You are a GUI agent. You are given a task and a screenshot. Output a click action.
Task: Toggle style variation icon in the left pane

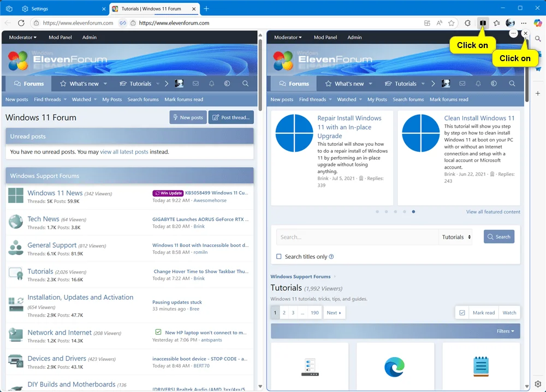point(227,84)
